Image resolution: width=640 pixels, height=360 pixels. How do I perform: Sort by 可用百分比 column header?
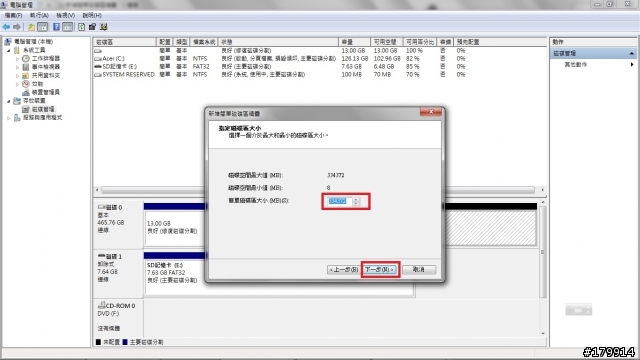(x=420, y=42)
